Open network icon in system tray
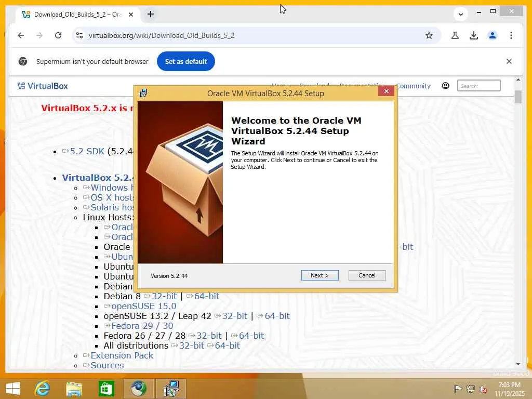The width and height of the screenshot is (532, 399). (470, 389)
